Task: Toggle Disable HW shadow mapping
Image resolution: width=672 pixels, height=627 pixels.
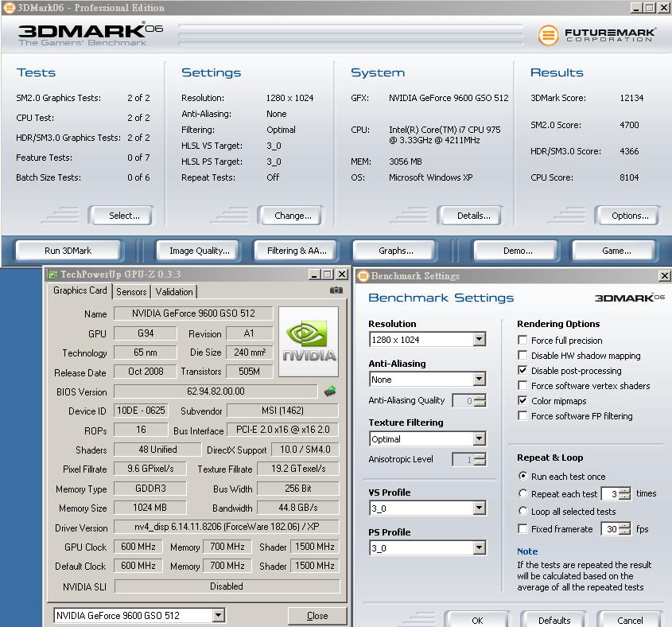Action: (x=522, y=355)
